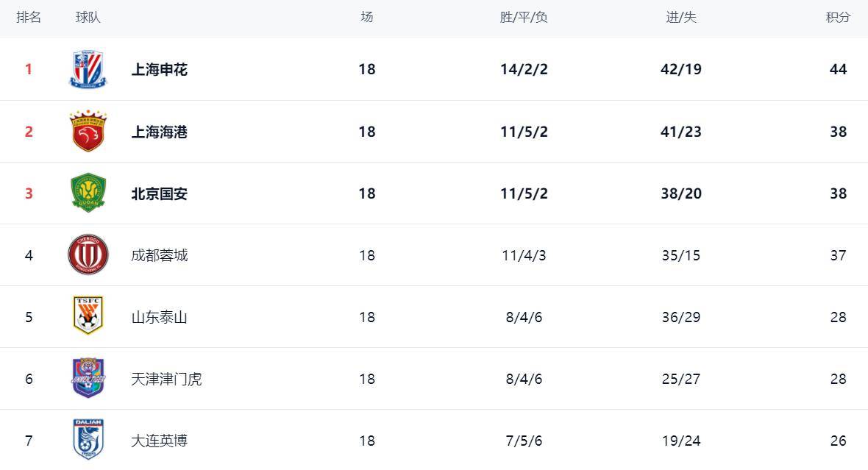Select 北京国安 team name
The image size is (868, 470).
pos(159,193)
